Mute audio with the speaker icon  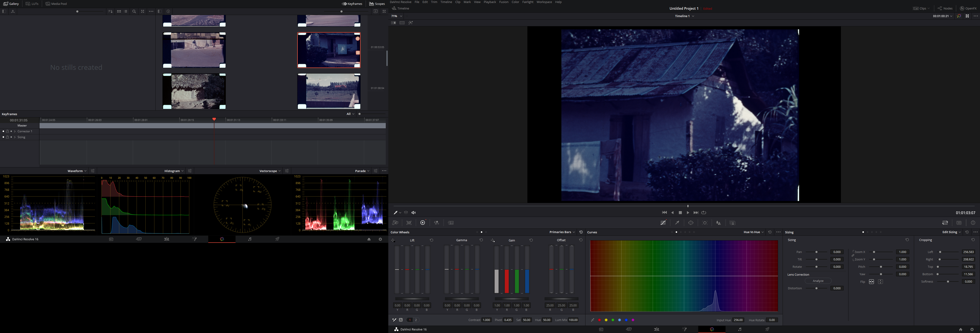pos(413,213)
